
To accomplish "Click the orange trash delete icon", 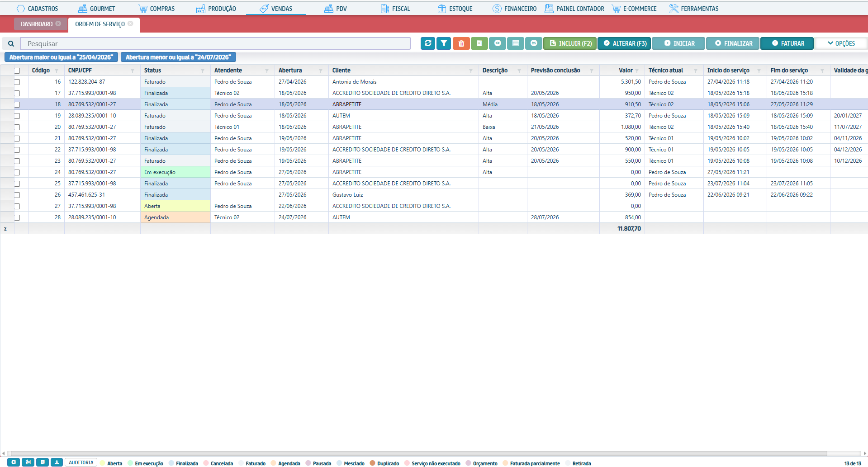I will point(461,43).
